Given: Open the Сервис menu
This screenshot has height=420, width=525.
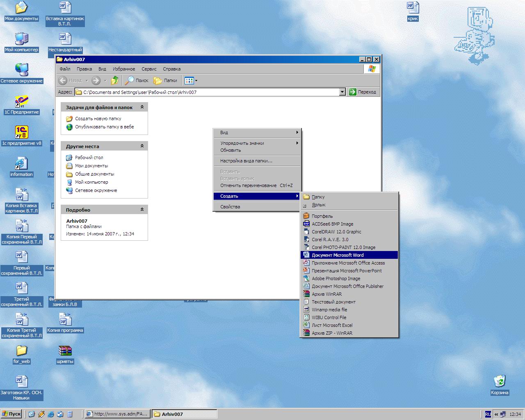Looking at the screenshot, I should point(149,69).
